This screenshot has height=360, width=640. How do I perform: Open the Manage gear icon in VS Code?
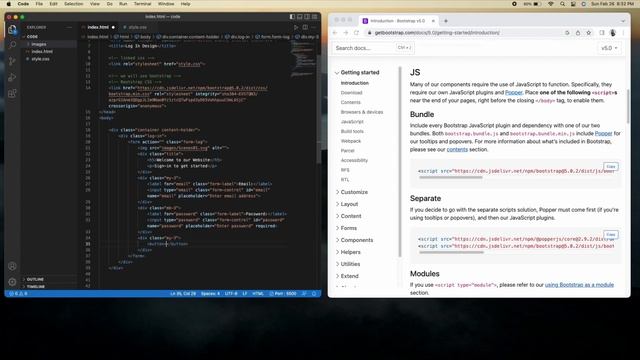[x=12, y=282]
